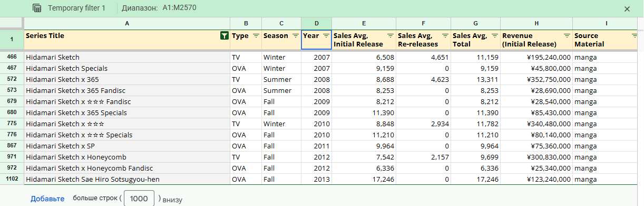Select the total sales value 11,782
Screen dimensions: 644x206
pos(475,124)
